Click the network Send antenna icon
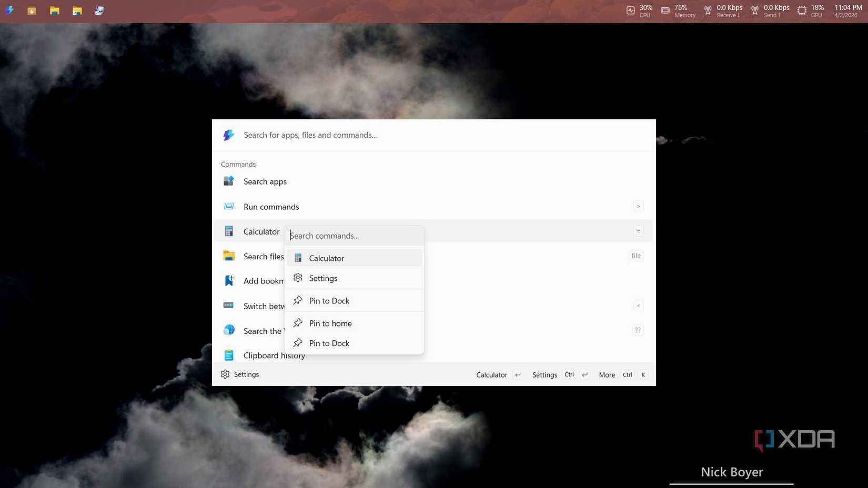Image resolution: width=868 pixels, height=488 pixels. [755, 11]
